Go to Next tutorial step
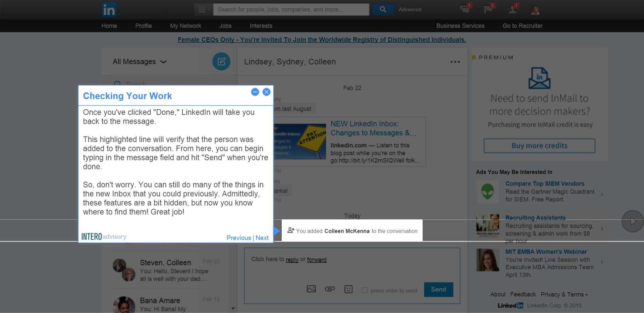This screenshot has height=313, width=644. pos(262,238)
